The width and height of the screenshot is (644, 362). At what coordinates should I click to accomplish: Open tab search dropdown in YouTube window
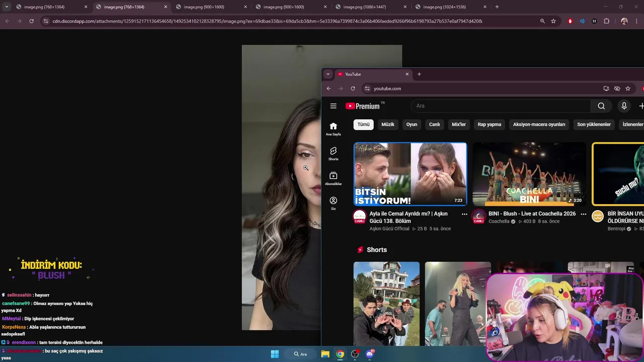click(x=328, y=74)
